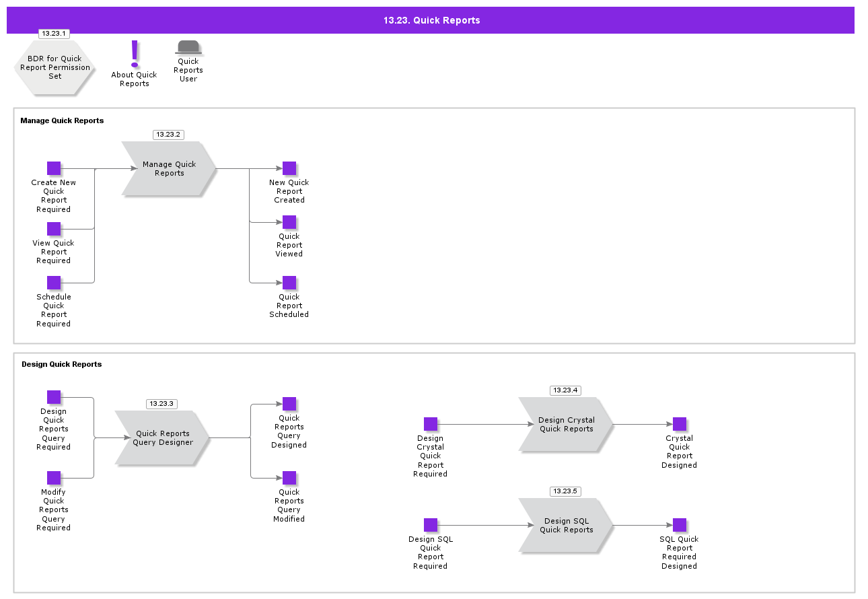This screenshot has width=868, height=599.
Task: Click the 13.23.4 reference tag
Action: (565, 390)
